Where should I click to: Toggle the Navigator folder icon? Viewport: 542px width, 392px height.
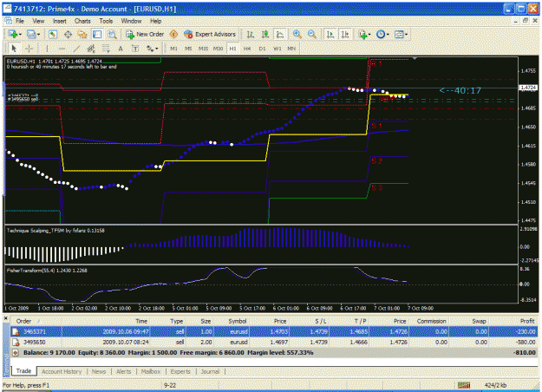pyautogui.click(x=82, y=34)
